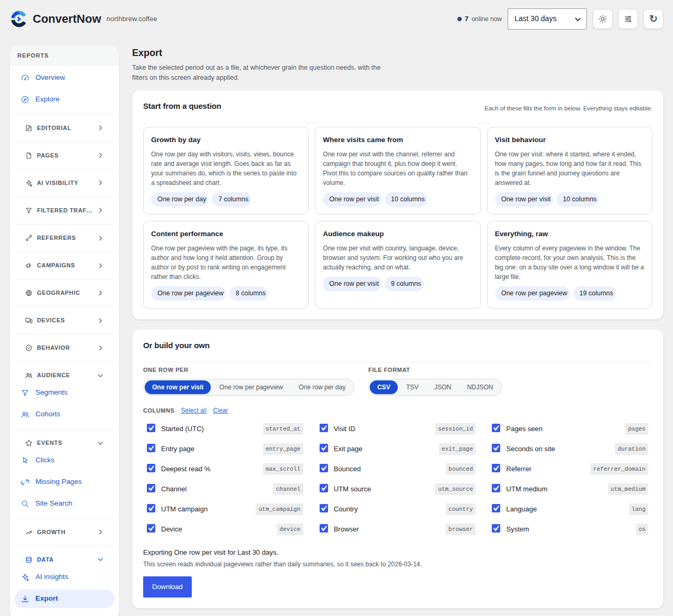Image resolution: width=673 pixels, height=616 pixels.
Task: Choose the Visit behaviour preset card
Action: (x=569, y=171)
